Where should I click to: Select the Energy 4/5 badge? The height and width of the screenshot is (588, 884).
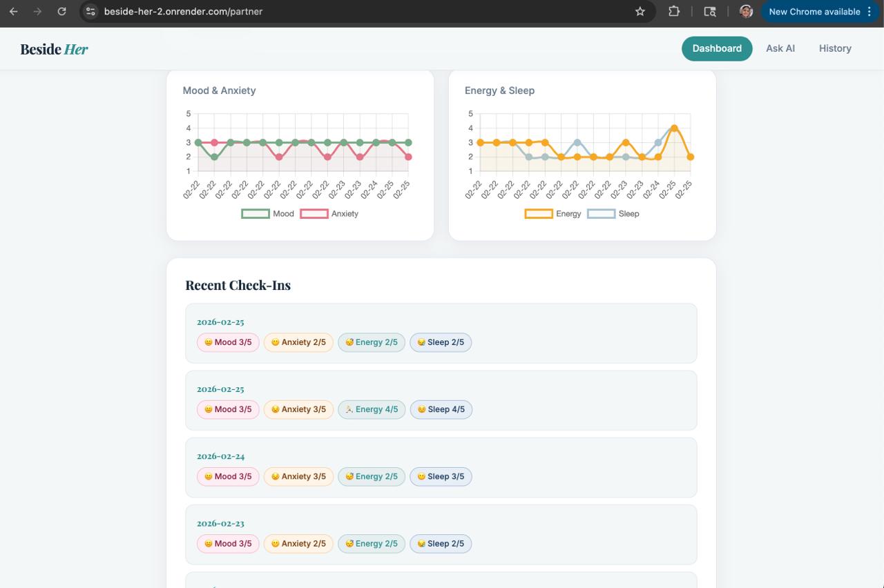[372, 409]
